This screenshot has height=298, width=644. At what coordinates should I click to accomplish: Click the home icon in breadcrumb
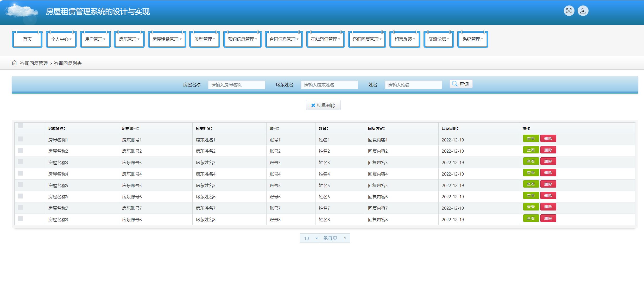[14, 63]
